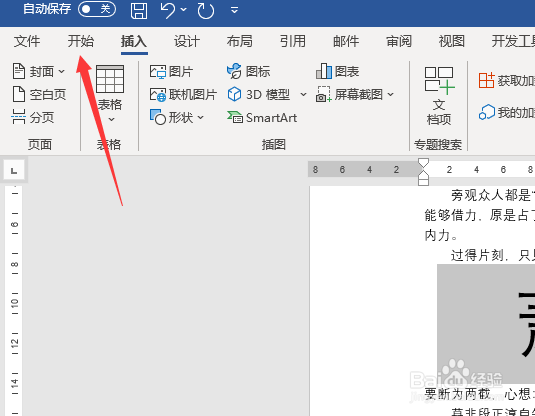Switch to the 审阅 tab
The height and width of the screenshot is (416, 535).
399,41
